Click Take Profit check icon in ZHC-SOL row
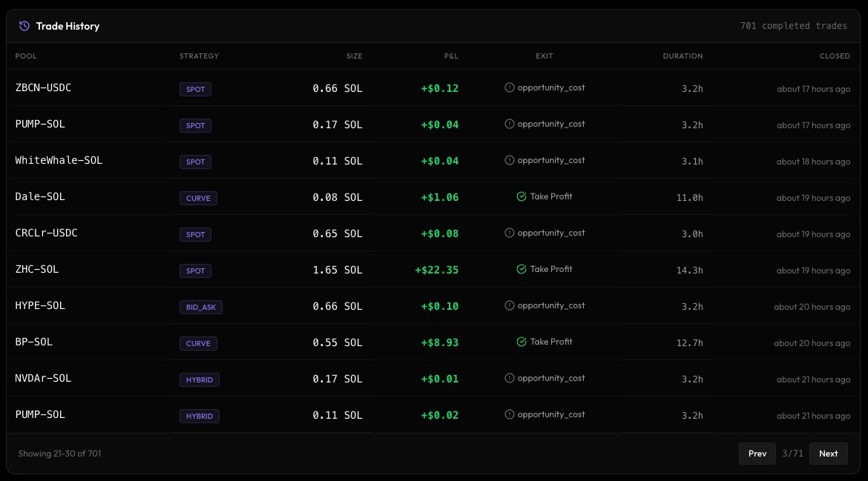Viewport: 868px width, 481px height. coord(522,269)
